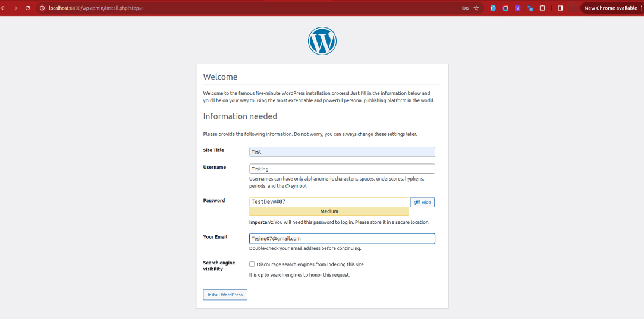Screen dimensions: 644x319
Task: Open the blue translate extension icon
Action: tap(530, 8)
